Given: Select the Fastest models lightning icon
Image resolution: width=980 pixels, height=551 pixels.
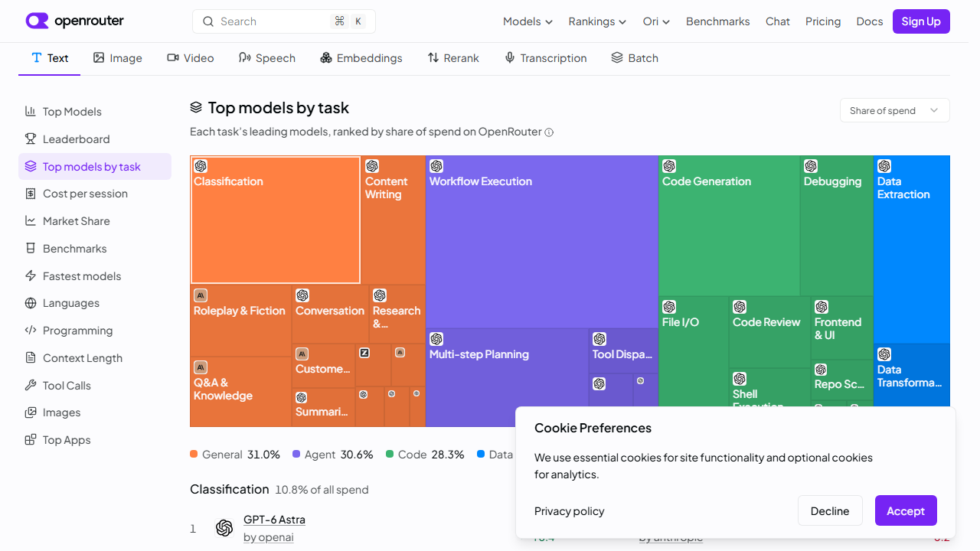Looking at the screenshot, I should (x=31, y=275).
